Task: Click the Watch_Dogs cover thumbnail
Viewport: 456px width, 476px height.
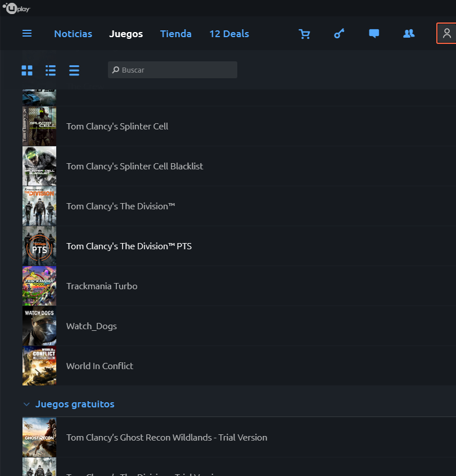Action: pos(39,326)
